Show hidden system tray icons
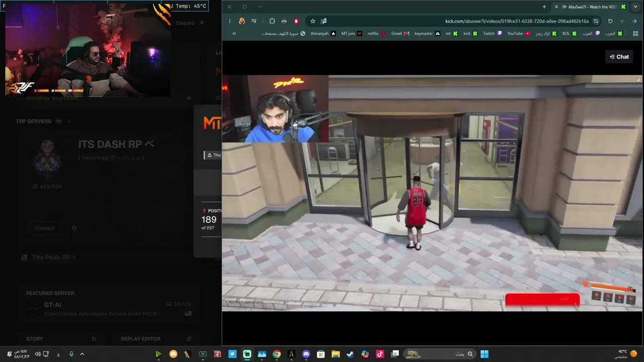Screen dimensions: 644x362 pos(82,354)
